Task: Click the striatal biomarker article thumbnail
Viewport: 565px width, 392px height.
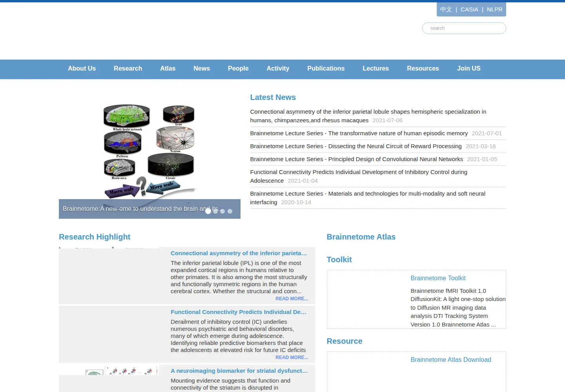Action: (x=109, y=378)
